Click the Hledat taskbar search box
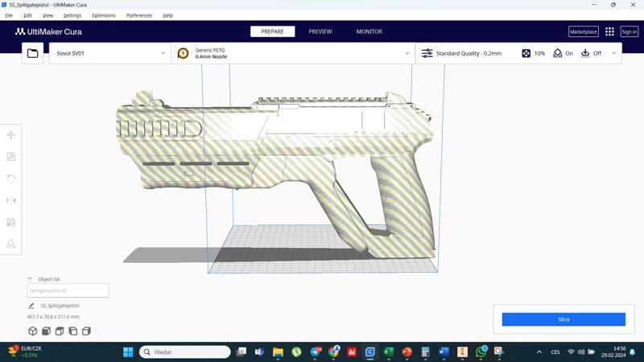This screenshot has width=644, height=362. [x=185, y=352]
